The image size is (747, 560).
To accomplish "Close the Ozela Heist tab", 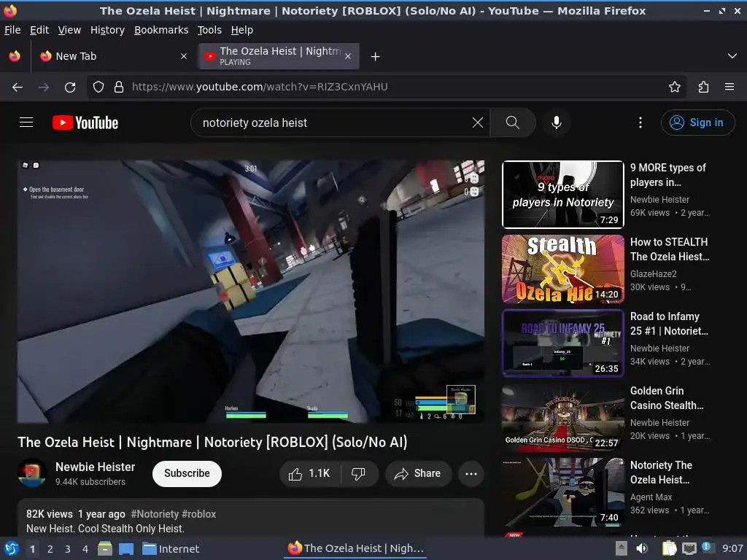I will coord(348,56).
